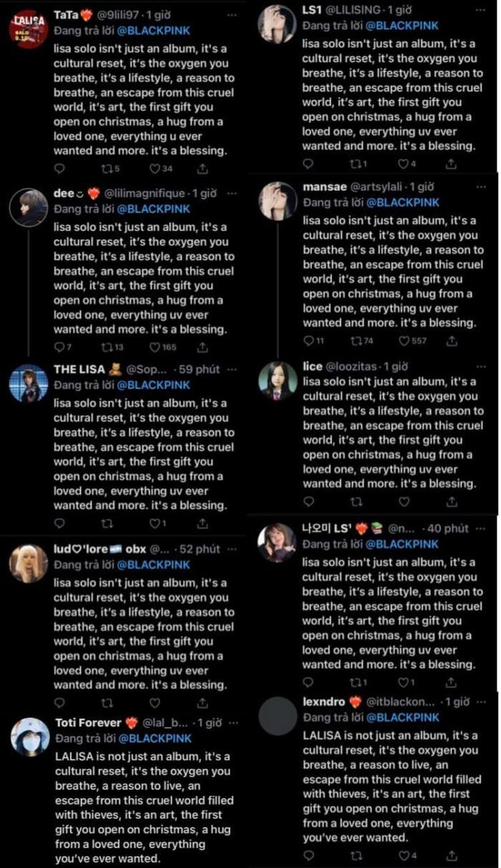Open TaTa's profile picture
Screen dimensions: 501x868
point(29,29)
